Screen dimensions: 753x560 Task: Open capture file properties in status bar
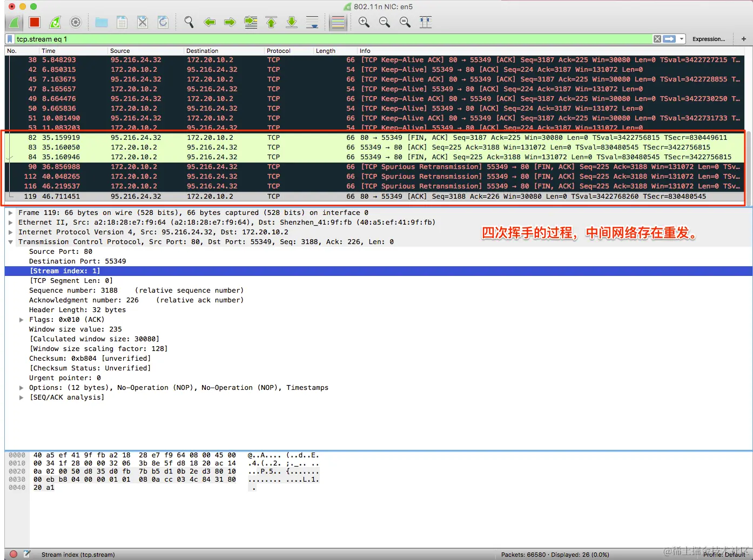tap(26, 554)
